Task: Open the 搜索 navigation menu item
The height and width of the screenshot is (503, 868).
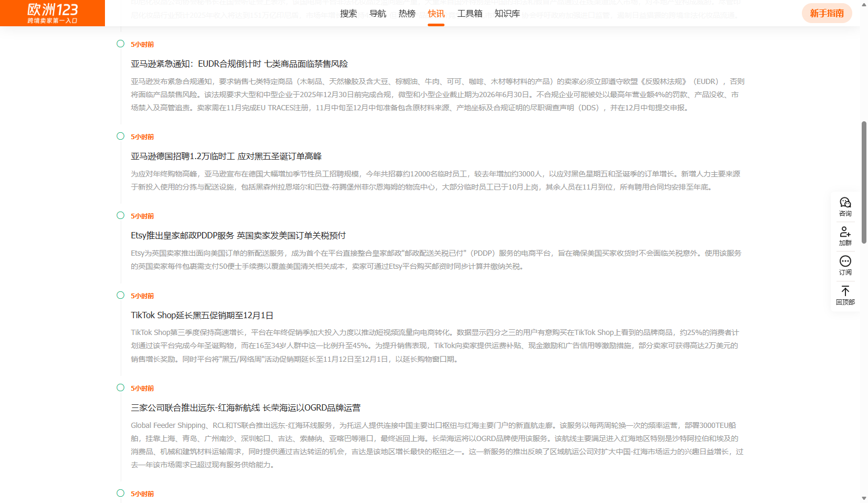Action: click(x=348, y=14)
